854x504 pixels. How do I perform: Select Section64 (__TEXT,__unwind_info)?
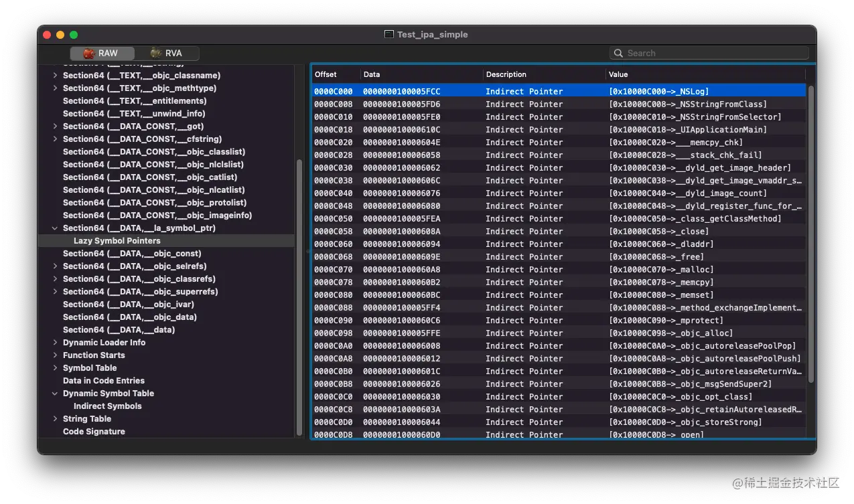coord(134,114)
